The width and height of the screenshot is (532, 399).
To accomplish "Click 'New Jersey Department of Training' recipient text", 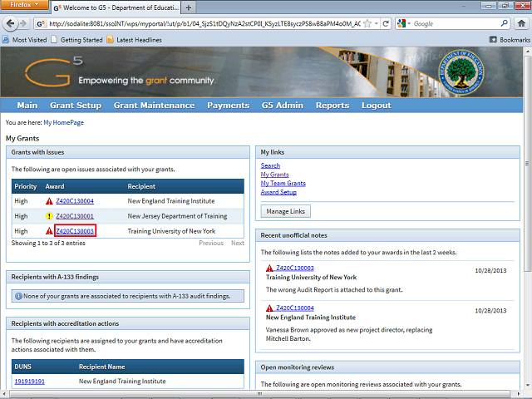I will [x=177, y=216].
